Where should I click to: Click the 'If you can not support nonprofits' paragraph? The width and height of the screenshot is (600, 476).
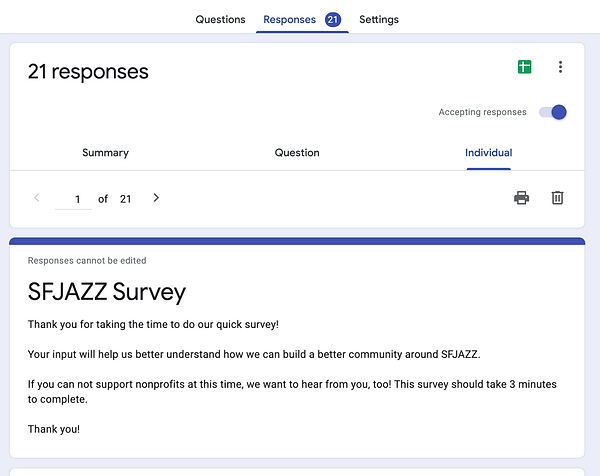click(x=292, y=391)
